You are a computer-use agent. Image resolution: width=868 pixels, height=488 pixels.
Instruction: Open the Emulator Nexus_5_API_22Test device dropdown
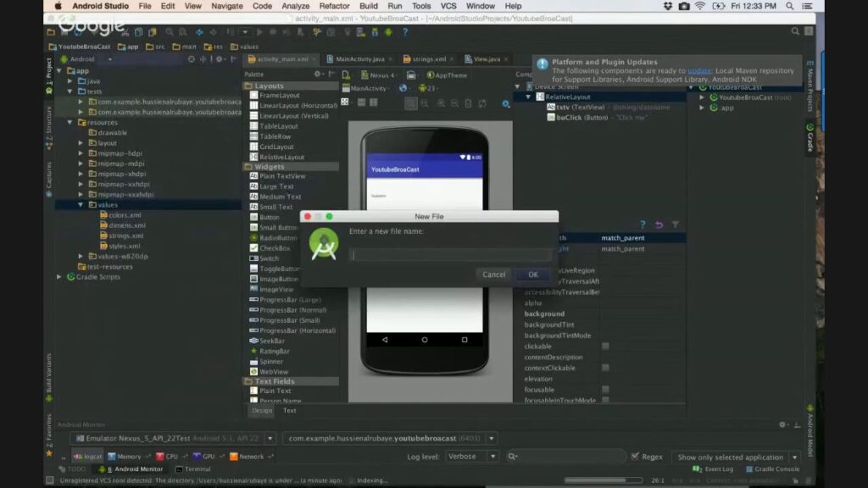click(174, 438)
